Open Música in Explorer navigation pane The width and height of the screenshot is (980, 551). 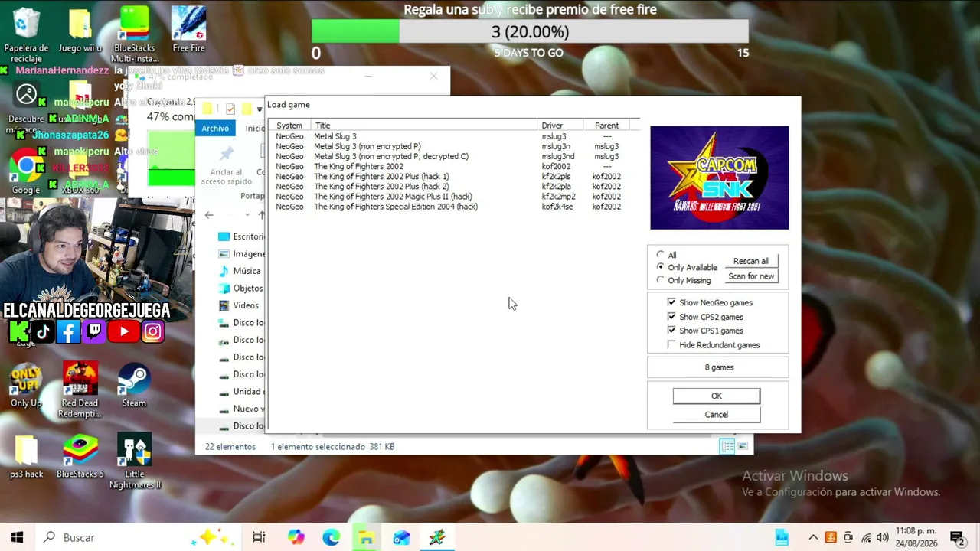239,271
